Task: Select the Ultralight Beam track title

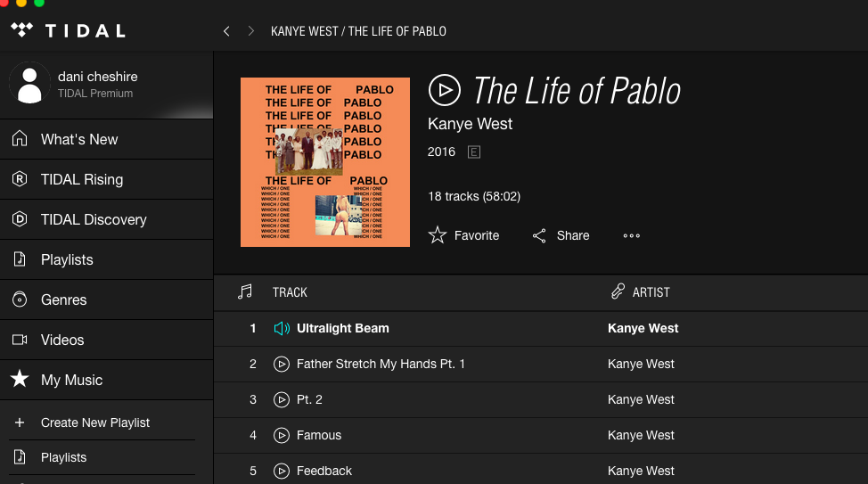Action: pyautogui.click(x=343, y=328)
